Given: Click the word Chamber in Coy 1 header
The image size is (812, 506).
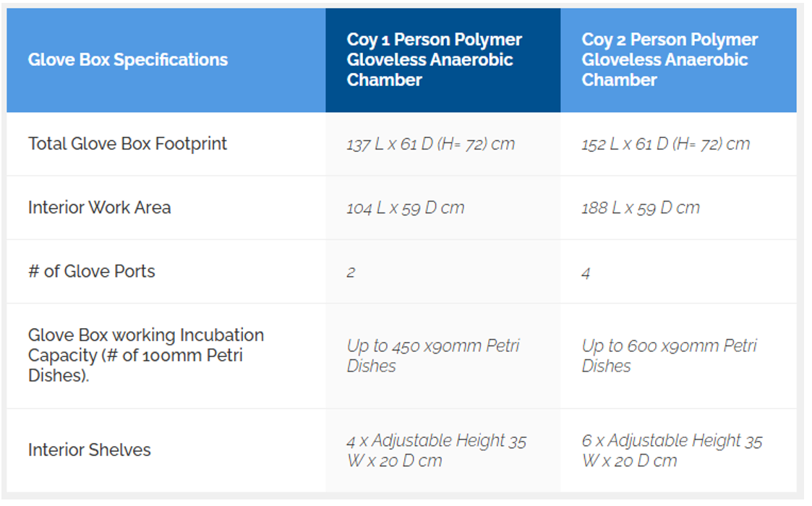Looking at the screenshot, I should pyautogui.click(x=384, y=80).
